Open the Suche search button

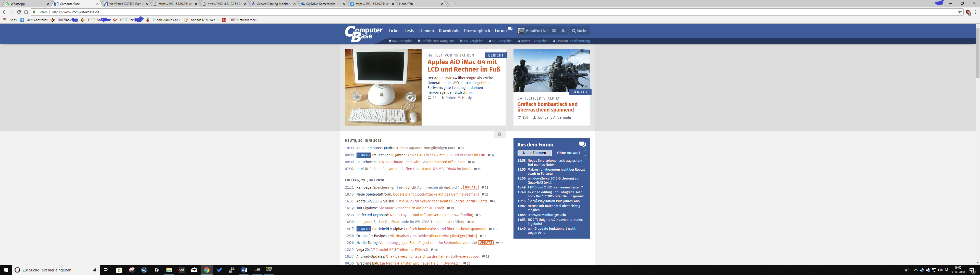(x=579, y=31)
